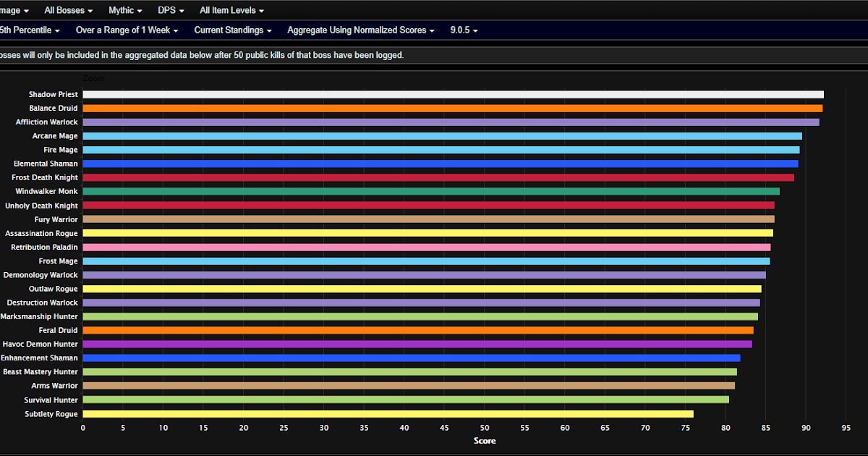
Task: Click the Shadow Priest label
Action: point(54,94)
